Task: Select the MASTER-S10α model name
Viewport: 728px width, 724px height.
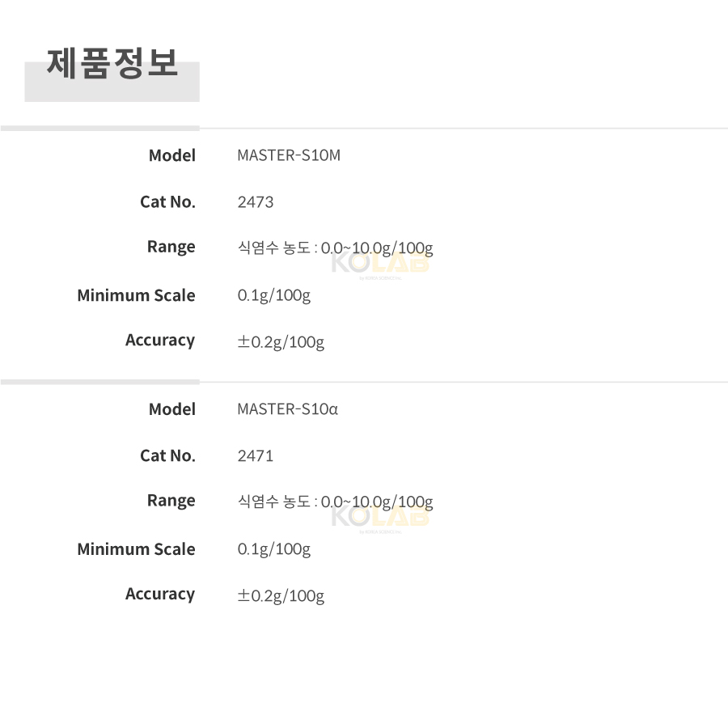Action: click(x=287, y=409)
